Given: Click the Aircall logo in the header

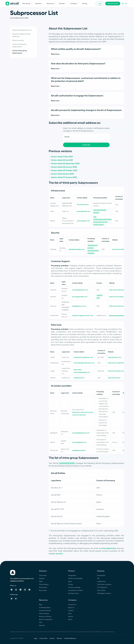Looking at the screenshot, I should coord(12,4).
